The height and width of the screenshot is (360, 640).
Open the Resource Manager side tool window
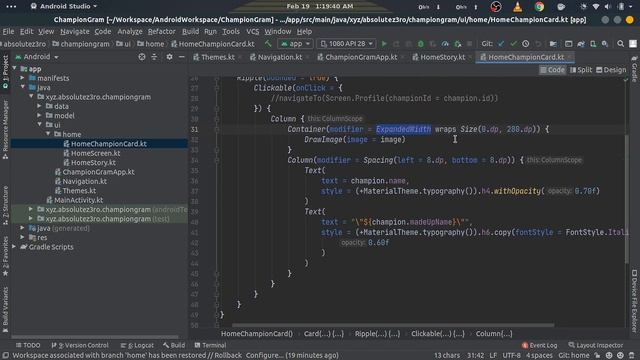(x=5, y=129)
